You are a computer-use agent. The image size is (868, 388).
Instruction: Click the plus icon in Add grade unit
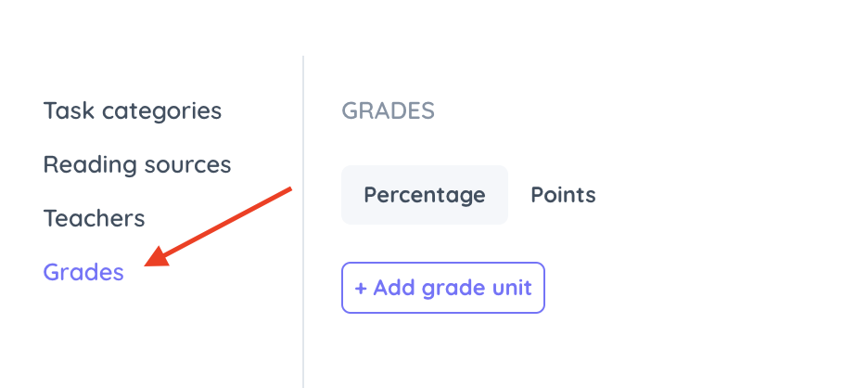tap(361, 289)
